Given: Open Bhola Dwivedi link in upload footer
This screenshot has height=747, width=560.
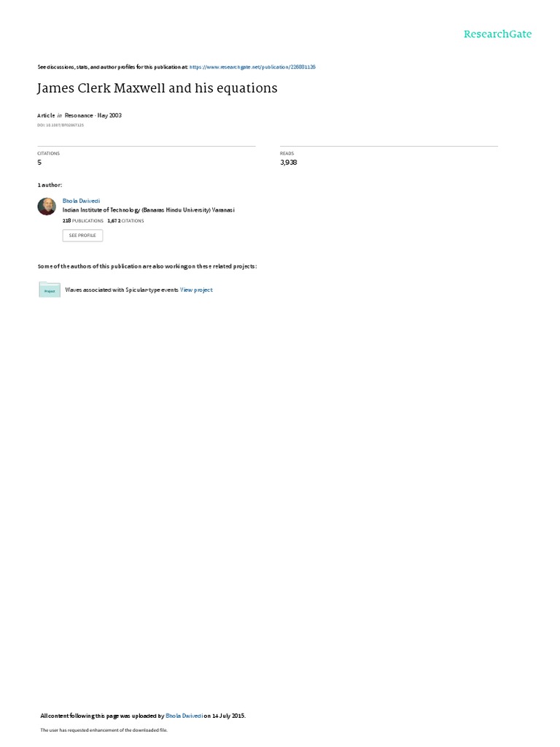Looking at the screenshot, I should 184,716.
